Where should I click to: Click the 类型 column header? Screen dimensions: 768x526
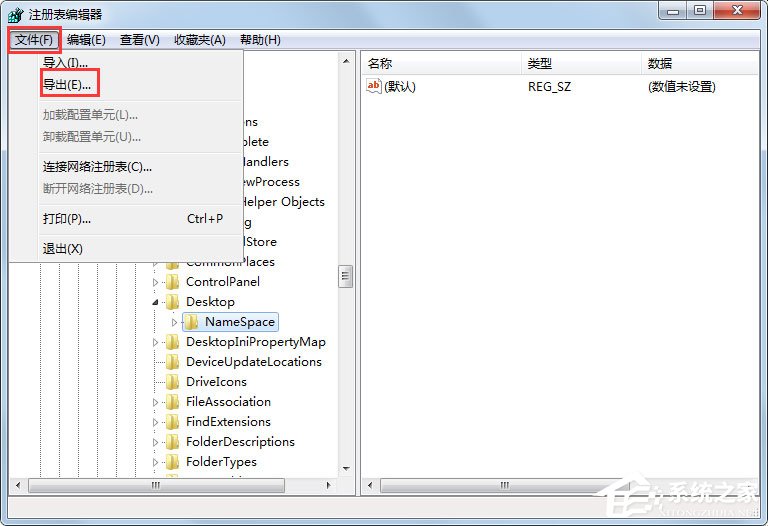[x=581, y=63]
